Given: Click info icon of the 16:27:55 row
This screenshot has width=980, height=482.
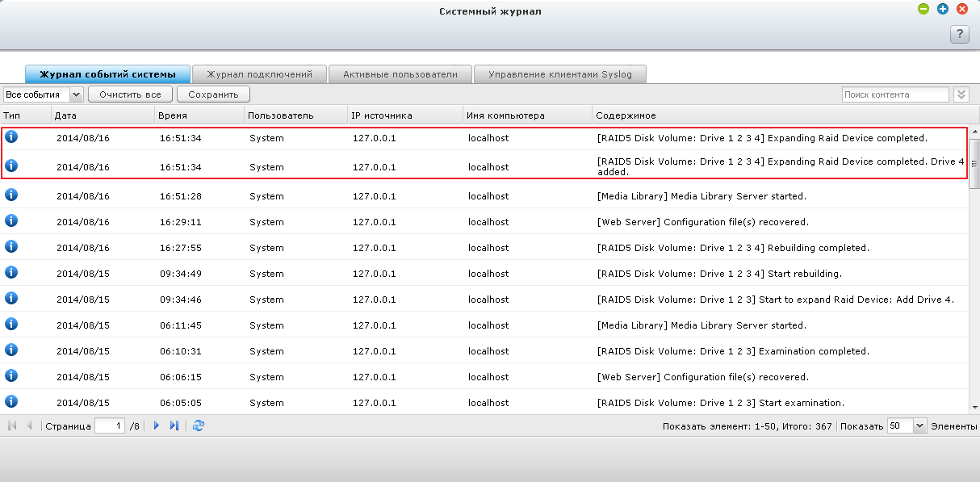Looking at the screenshot, I should click(11, 246).
